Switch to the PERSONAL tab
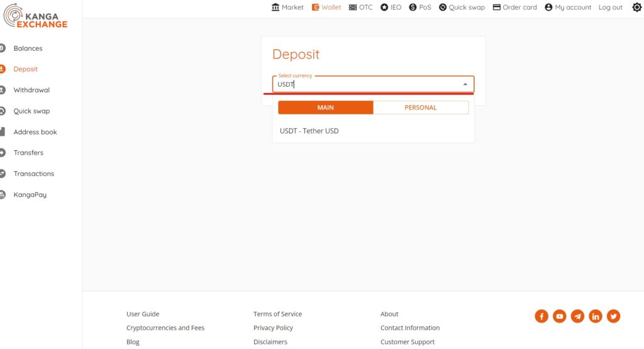644x349 pixels. 421,108
